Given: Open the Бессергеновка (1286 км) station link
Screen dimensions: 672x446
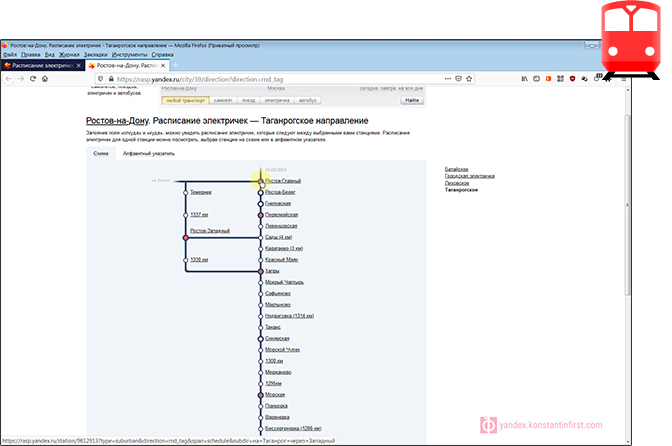Looking at the screenshot, I should click(294, 428).
